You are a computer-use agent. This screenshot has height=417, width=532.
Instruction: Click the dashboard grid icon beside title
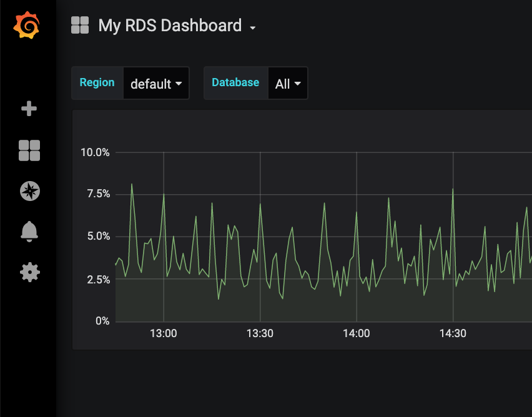[80, 25]
